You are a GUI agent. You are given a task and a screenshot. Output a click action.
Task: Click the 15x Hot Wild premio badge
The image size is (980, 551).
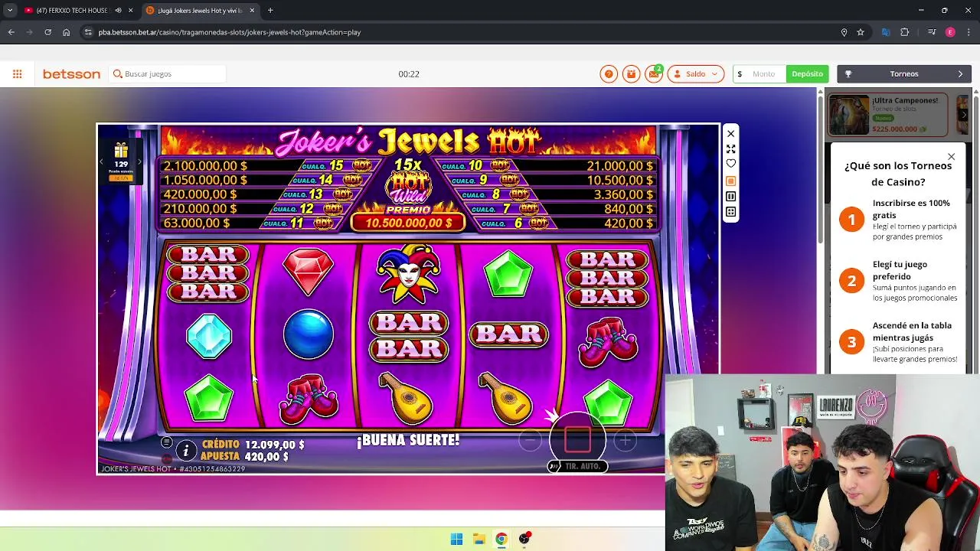408,187
